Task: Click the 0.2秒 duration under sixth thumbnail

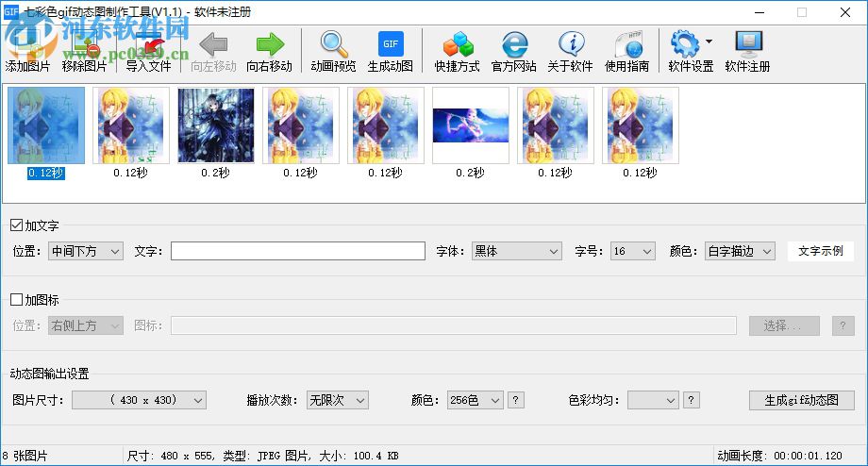Action: click(471, 174)
